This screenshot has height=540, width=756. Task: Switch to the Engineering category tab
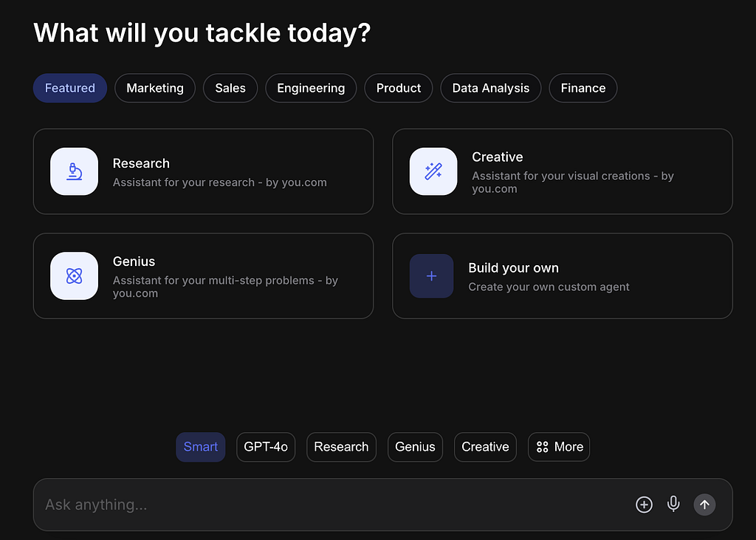tap(311, 88)
